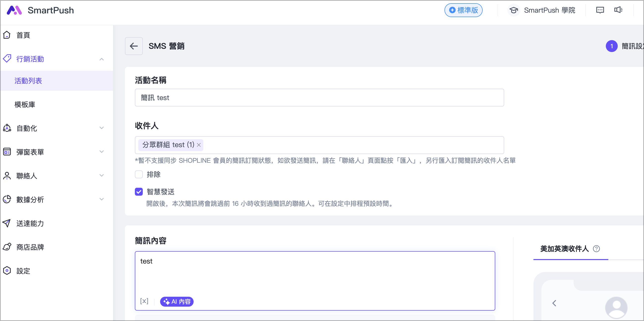Click the help question mark beside 美加英澳收件人
Viewport: 644px width, 321px height.
coord(596,249)
